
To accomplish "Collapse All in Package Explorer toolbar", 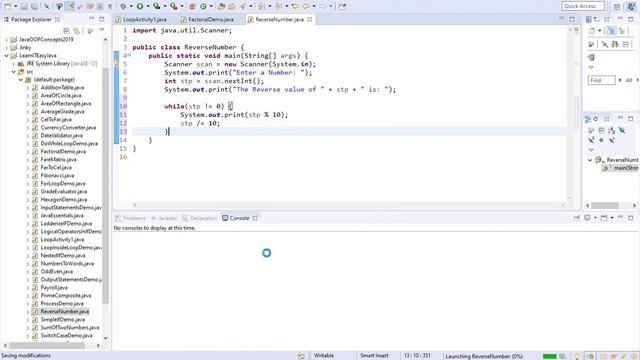I will tap(67, 31).
